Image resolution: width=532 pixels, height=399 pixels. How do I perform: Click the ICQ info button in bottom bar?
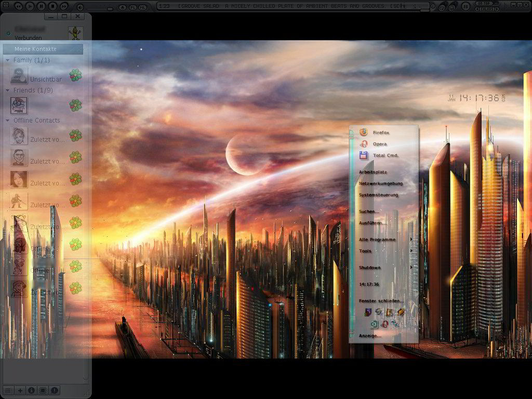click(31, 391)
